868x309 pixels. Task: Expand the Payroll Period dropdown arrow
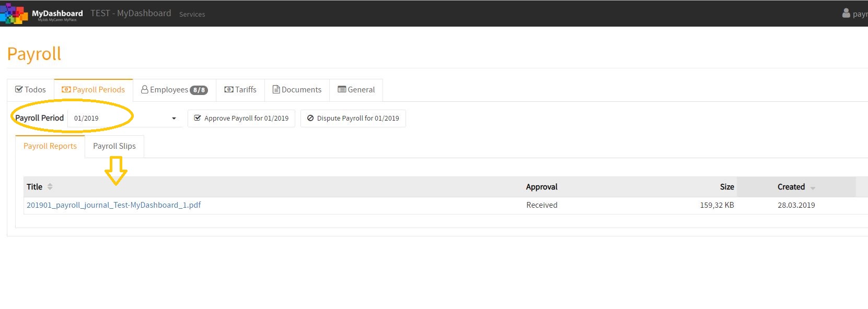pyautogui.click(x=174, y=118)
